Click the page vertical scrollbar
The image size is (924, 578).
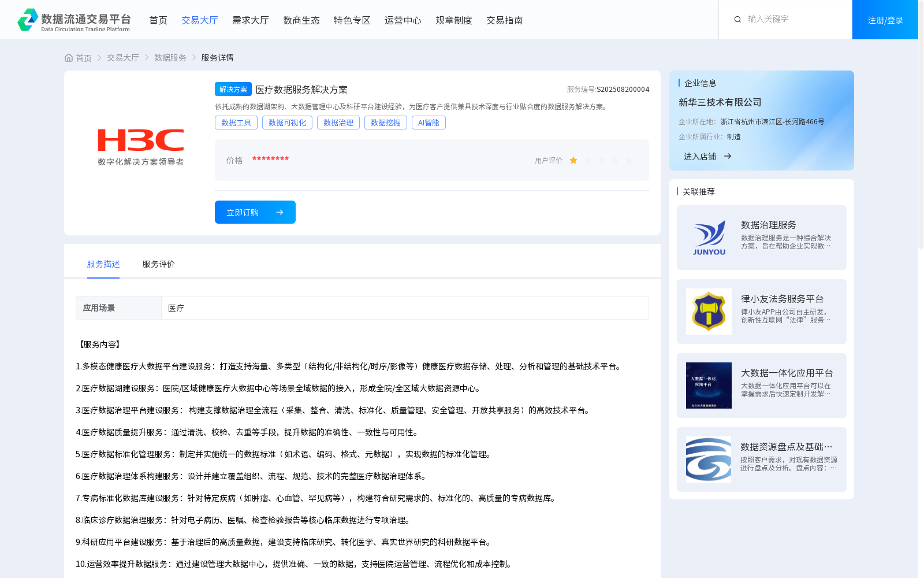(921, 124)
